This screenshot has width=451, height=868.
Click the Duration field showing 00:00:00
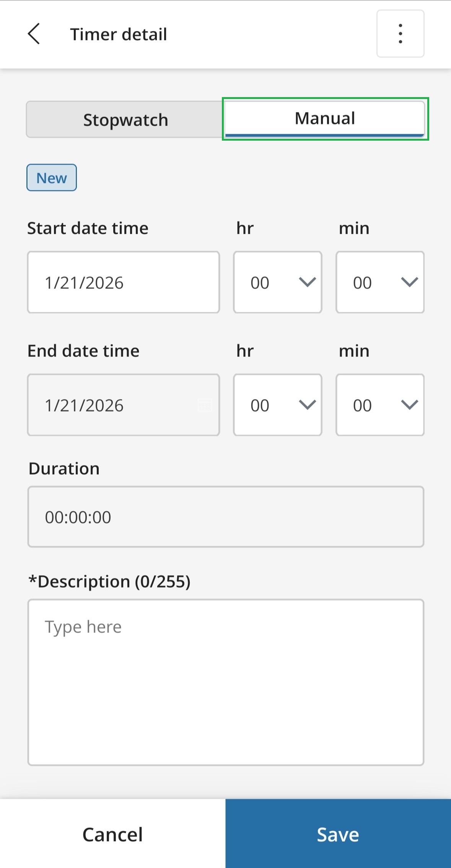[226, 517]
